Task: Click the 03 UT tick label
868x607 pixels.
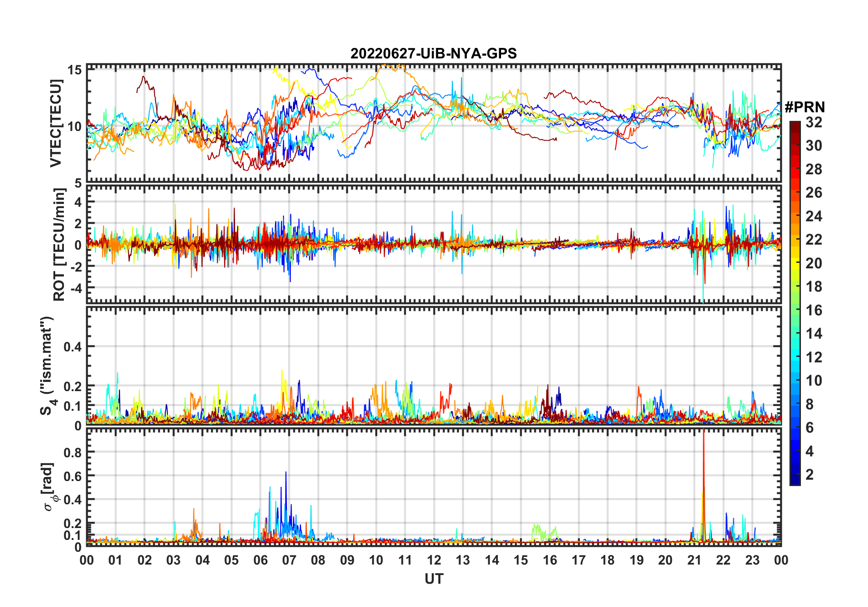Action: pos(173,560)
